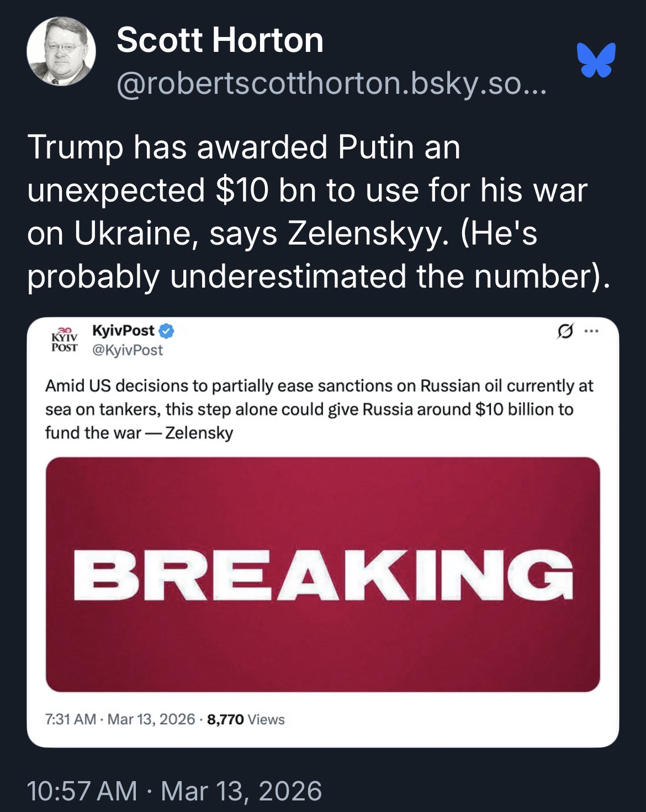Open Scott Horton's profile avatar photo

pos(61,51)
